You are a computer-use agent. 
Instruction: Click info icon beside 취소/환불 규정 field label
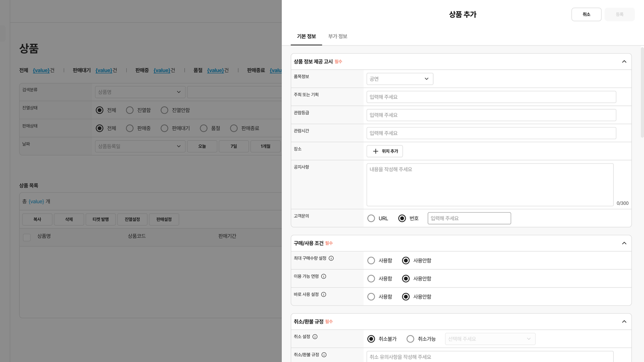pyautogui.click(x=324, y=355)
